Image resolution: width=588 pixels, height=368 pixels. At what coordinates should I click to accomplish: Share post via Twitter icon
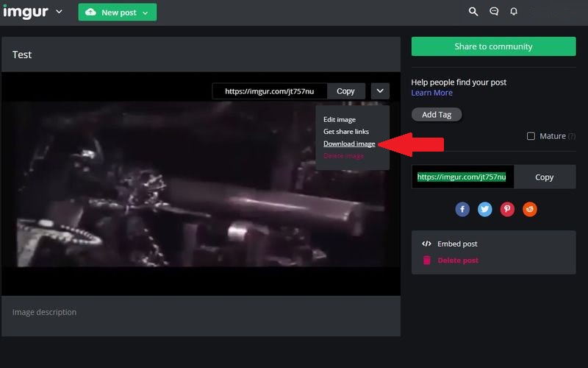[485, 209]
